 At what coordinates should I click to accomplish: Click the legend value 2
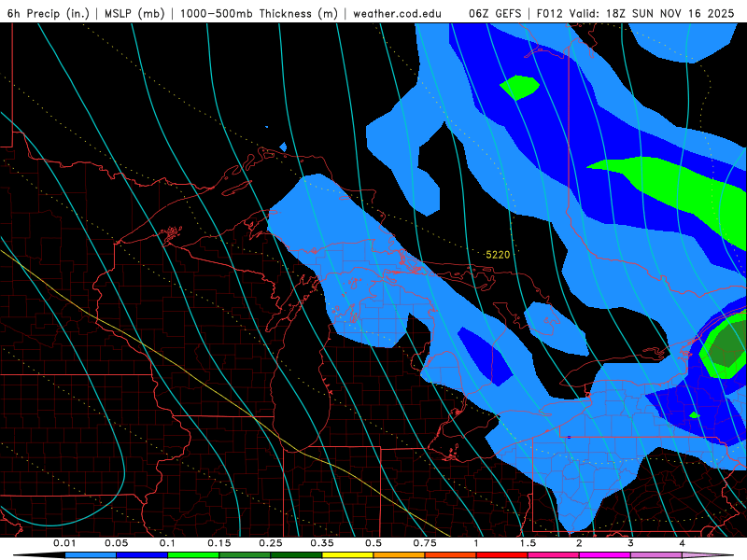[579, 543]
